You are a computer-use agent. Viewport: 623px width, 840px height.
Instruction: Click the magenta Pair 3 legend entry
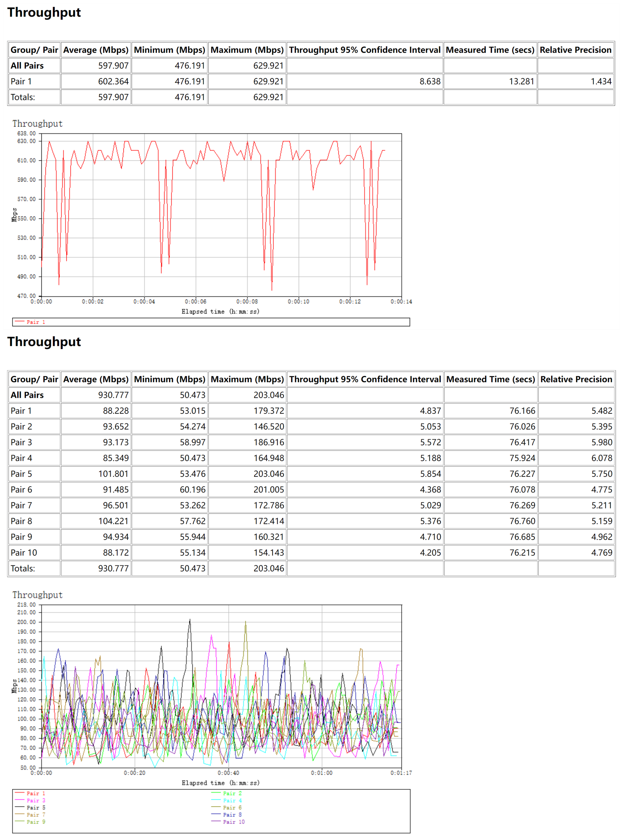tap(35, 801)
